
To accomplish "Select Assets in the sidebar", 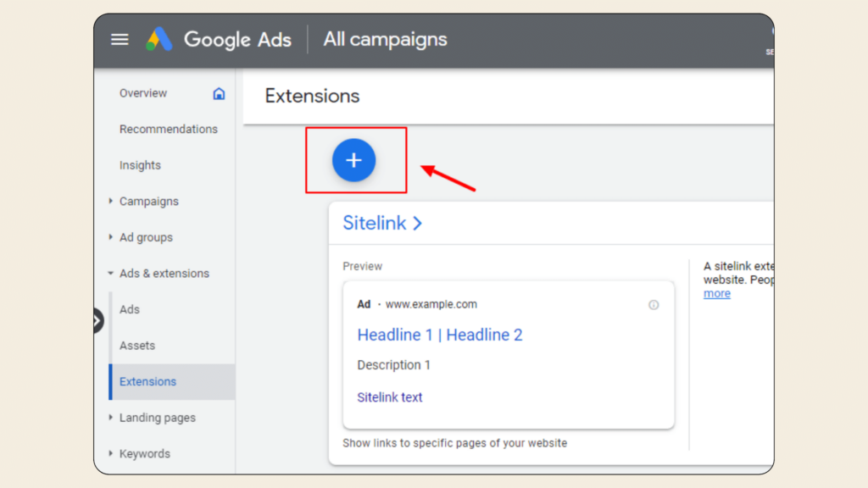I will pos(137,346).
